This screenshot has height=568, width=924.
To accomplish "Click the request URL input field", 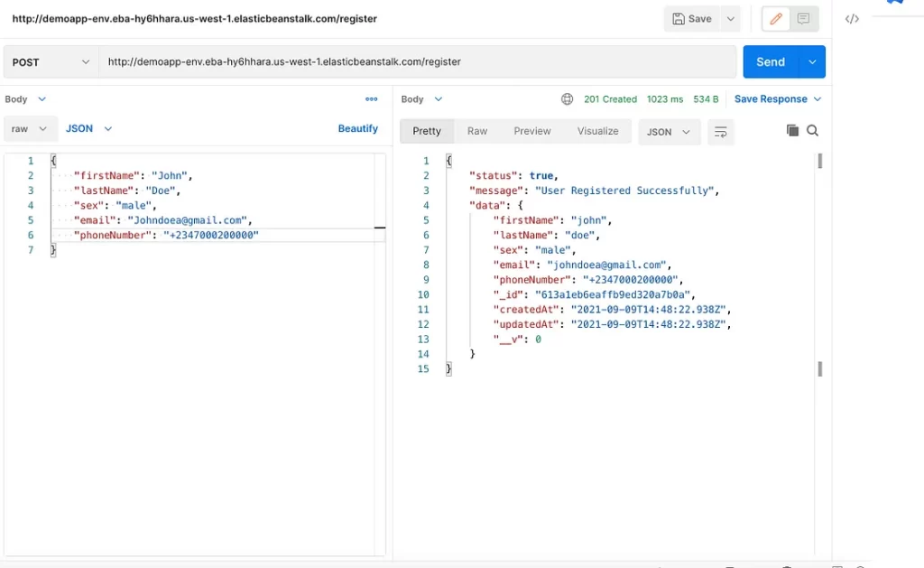I will [x=415, y=62].
